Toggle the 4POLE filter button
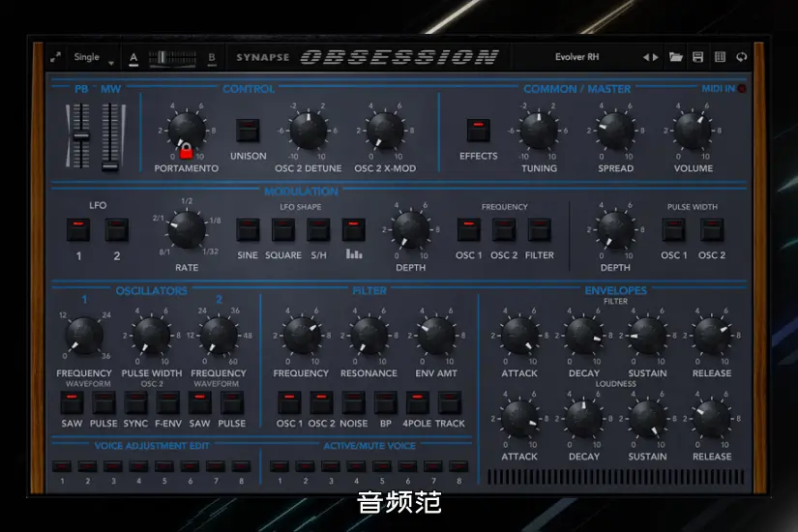Screen dimensions: 798x532 point(417,402)
